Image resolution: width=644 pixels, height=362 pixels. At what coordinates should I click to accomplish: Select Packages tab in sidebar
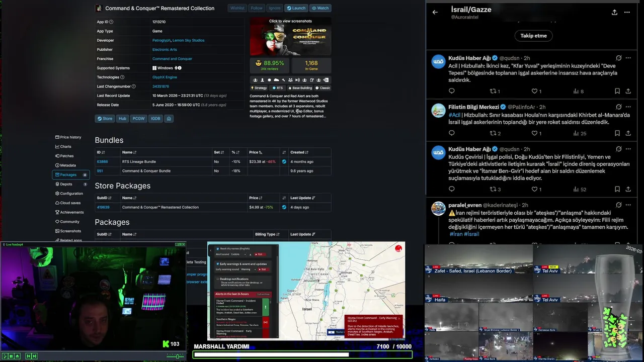coord(71,174)
